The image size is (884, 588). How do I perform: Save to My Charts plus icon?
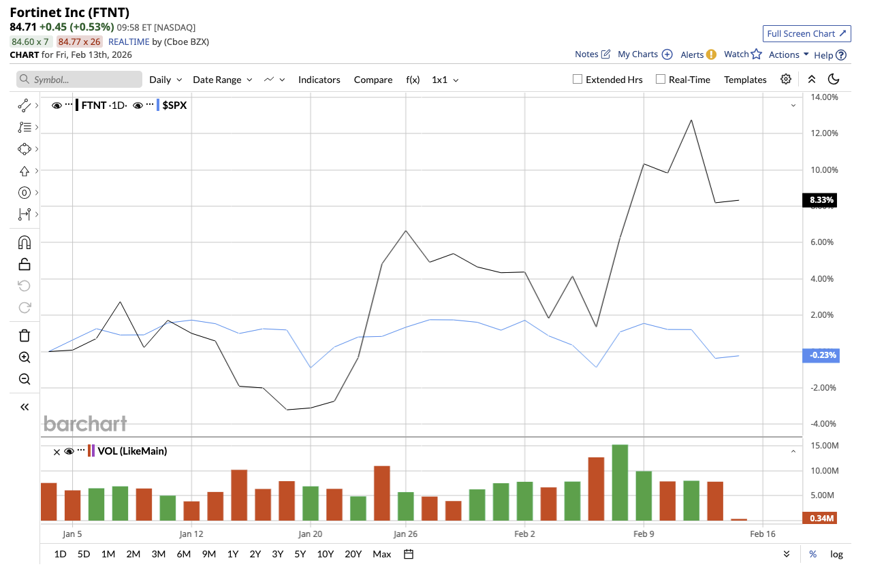pyautogui.click(x=667, y=54)
